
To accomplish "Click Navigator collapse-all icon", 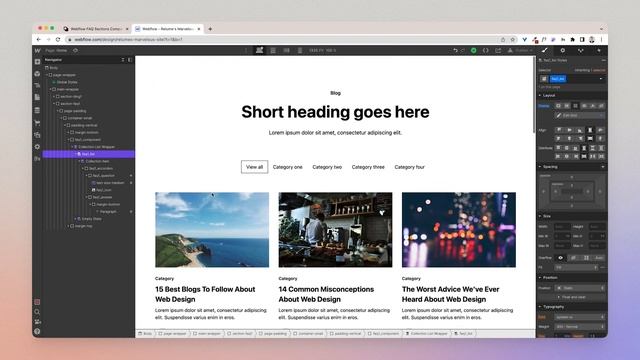I will (123, 60).
